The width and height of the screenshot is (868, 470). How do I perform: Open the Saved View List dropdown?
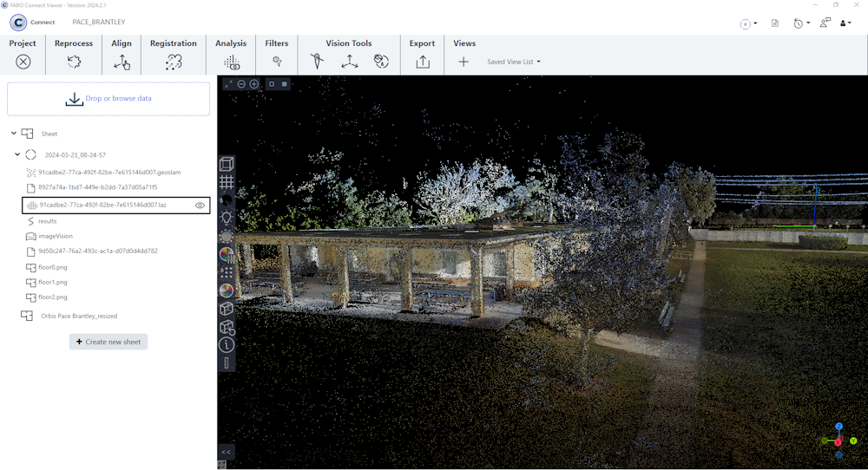[513, 62]
